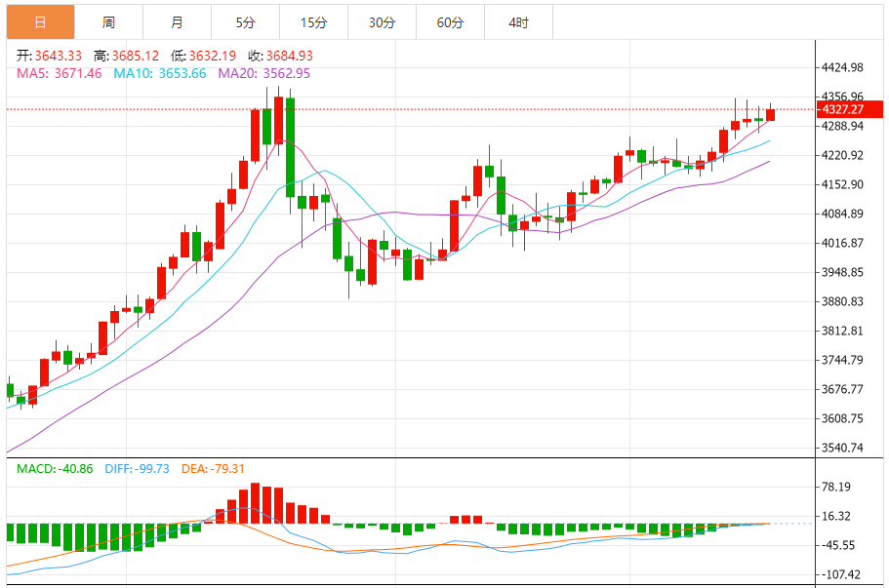Select the MA20 moving average label
889x588 pixels.
coord(263,73)
